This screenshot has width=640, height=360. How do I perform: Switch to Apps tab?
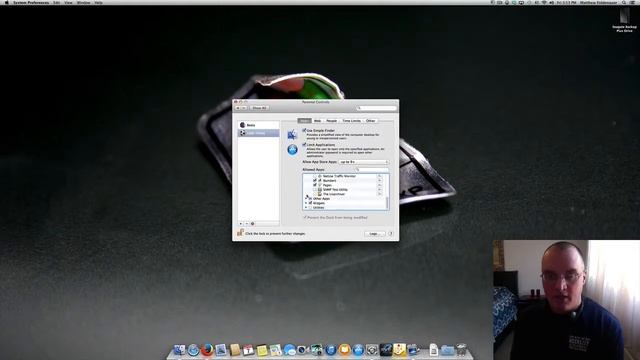point(304,121)
